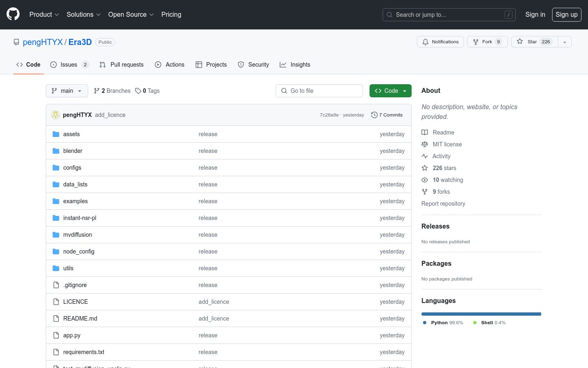
Task: Switch to the Projects tab
Action: tap(211, 65)
